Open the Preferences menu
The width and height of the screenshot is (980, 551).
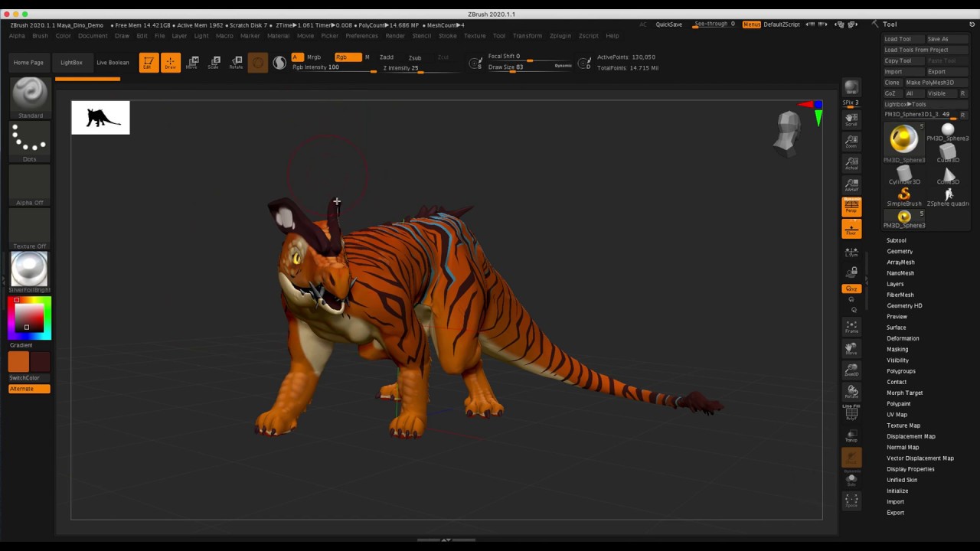tap(361, 36)
